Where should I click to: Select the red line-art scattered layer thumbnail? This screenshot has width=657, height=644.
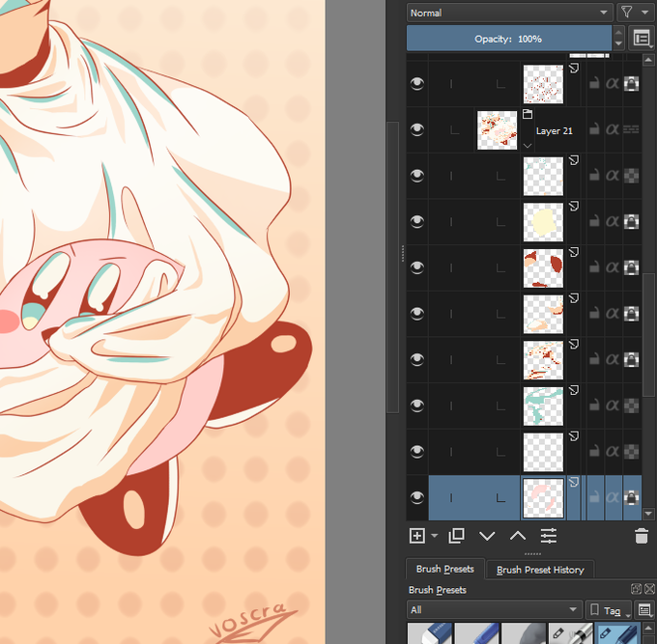(x=543, y=360)
